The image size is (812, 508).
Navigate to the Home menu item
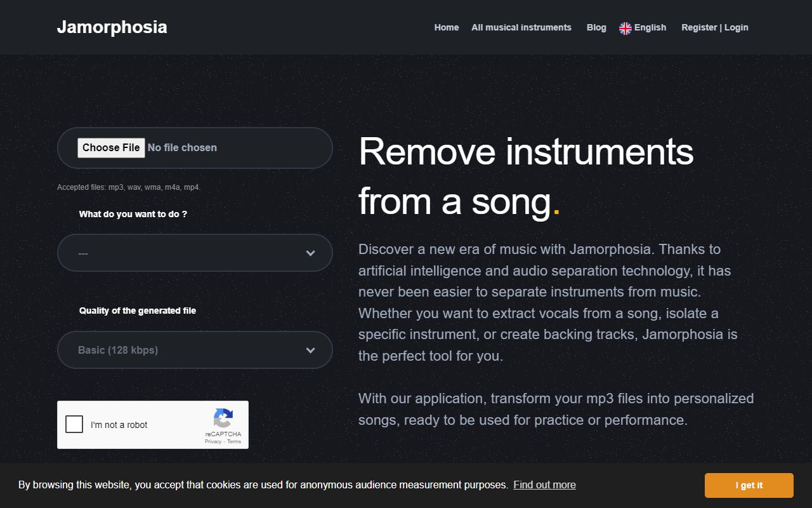pyautogui.click(x=446, y=27)
